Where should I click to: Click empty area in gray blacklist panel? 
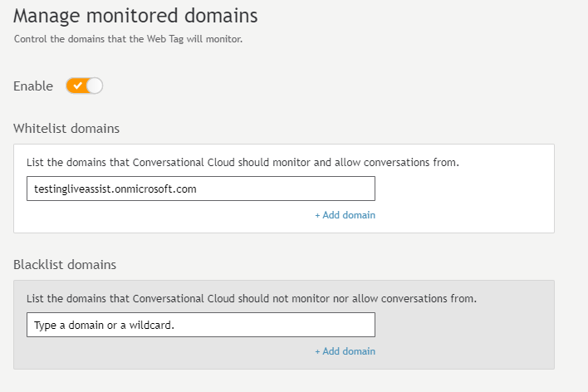click(465, 338)
